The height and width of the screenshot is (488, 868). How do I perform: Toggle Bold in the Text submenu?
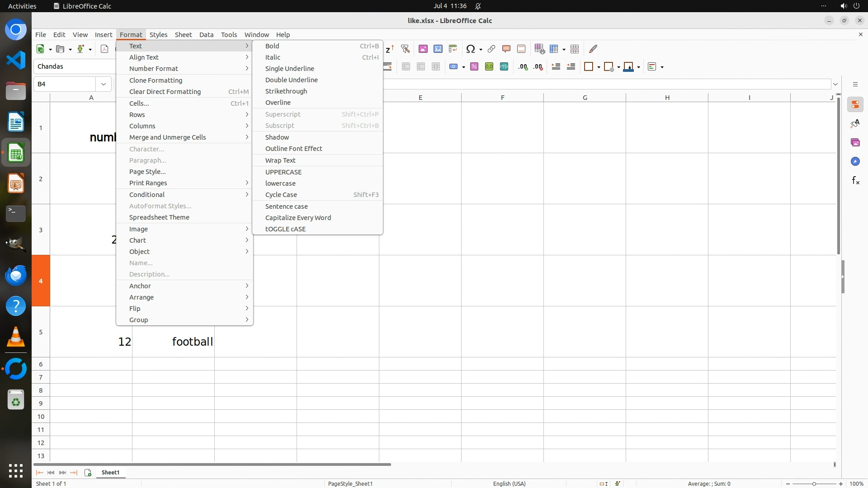pyautogui.click(x=272, y=46)
